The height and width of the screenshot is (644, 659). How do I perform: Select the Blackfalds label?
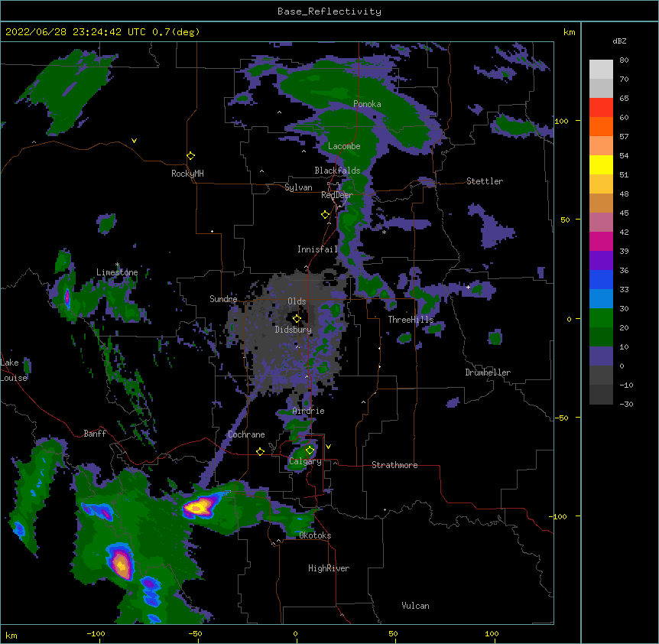pos(337,171)
